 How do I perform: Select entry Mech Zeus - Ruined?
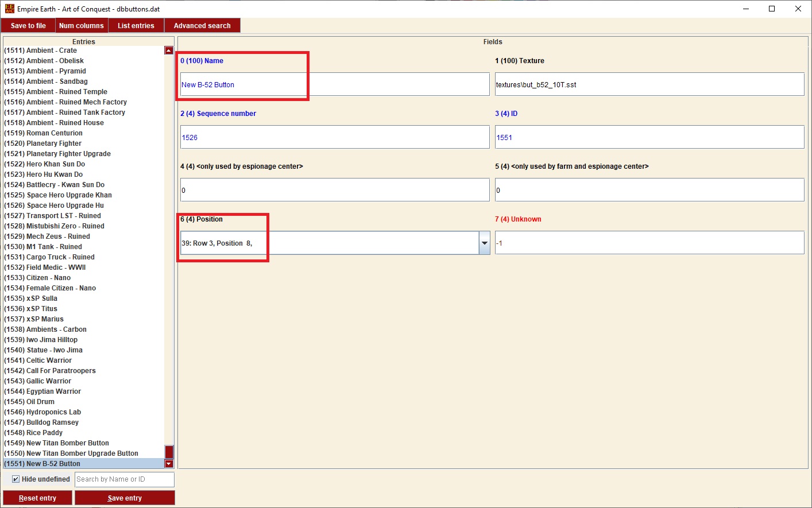pyautogui.click(x=84, y=236)
